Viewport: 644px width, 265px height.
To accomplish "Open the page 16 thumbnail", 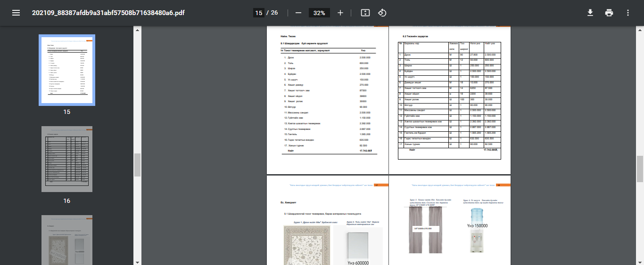I will pyautogui.click(x=67, y=159).
